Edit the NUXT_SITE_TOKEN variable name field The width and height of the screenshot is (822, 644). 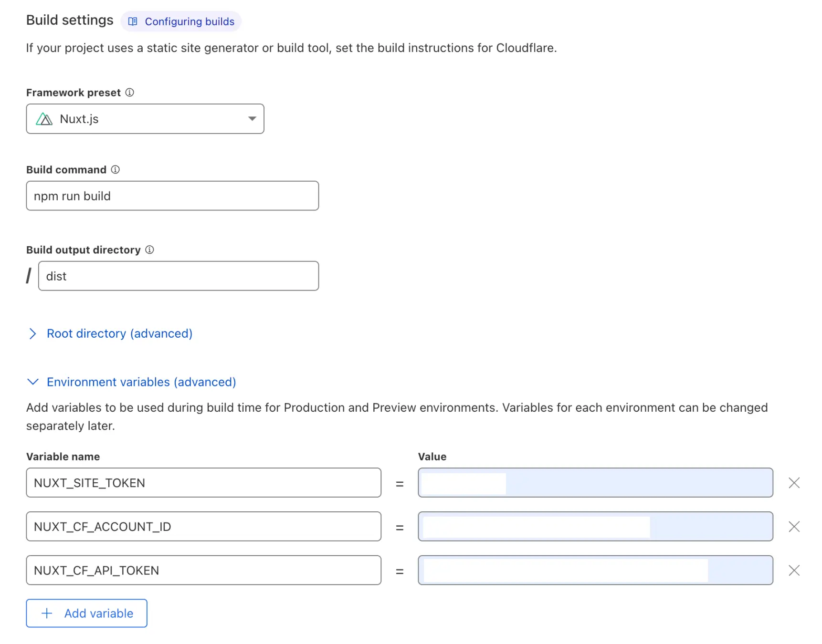[x=203, y=483]
